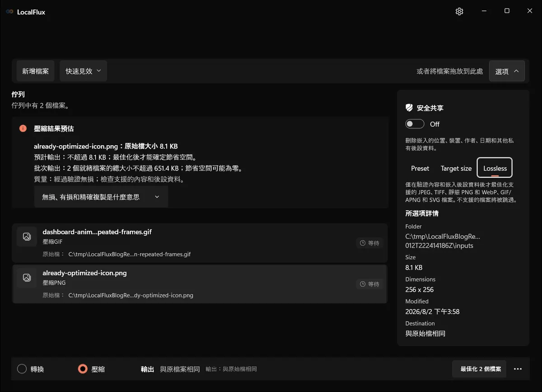
Task: Click the 新增檔案 button
Action: [36, 71]
